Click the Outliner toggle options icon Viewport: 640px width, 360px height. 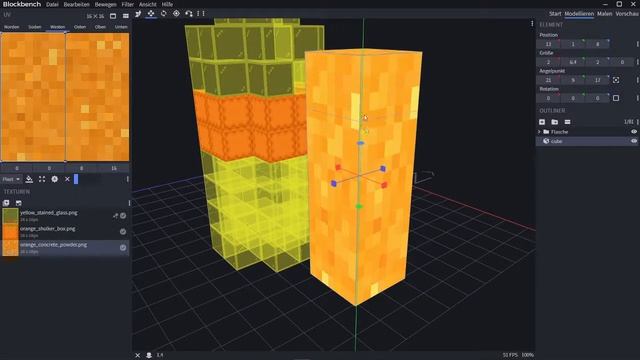(x=567, y=122)
